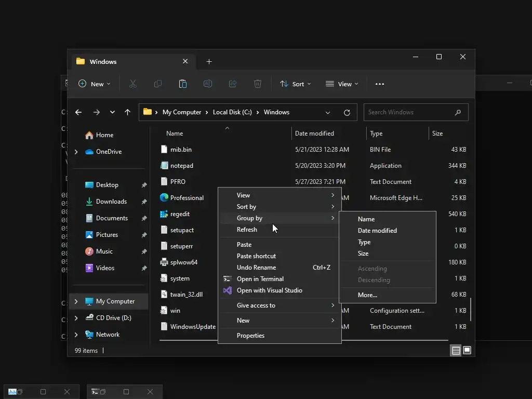Close the Windows tab

click(x=185, y=61)
